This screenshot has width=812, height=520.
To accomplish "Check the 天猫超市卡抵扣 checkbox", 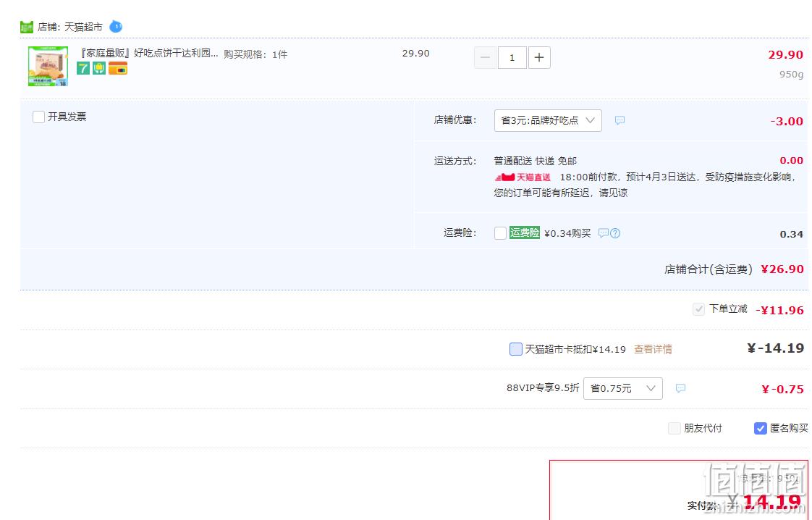I will pos(516,349).
